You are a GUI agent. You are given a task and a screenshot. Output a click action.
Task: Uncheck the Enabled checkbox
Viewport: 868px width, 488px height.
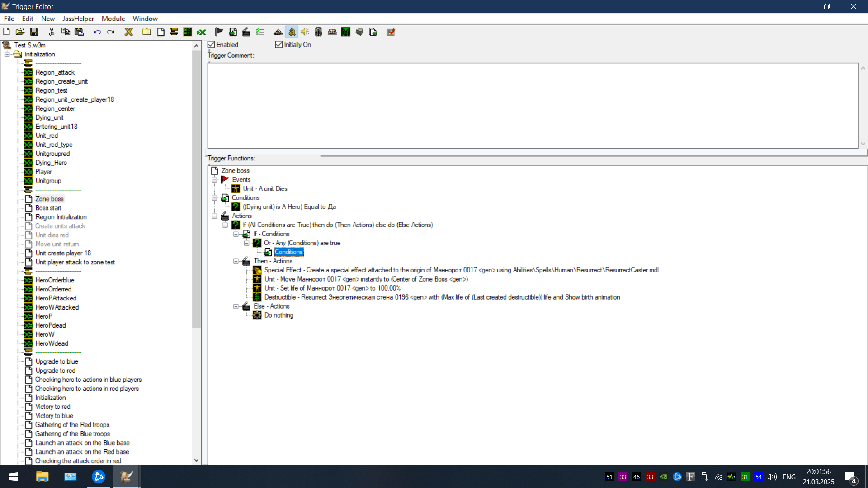pos(211,45)
